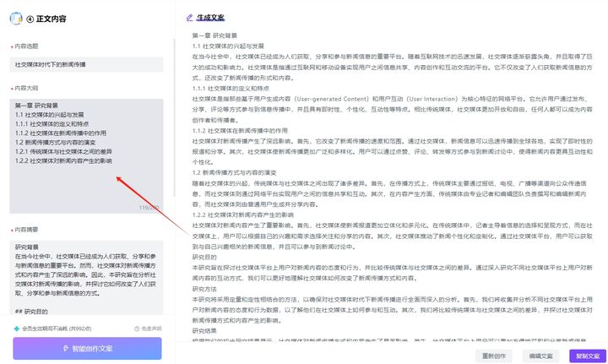The height and width of the screenshot is (364, 608).
Task: Click the 会员生效期间不消耗 (共992点) notice
Action: [57, 329]
